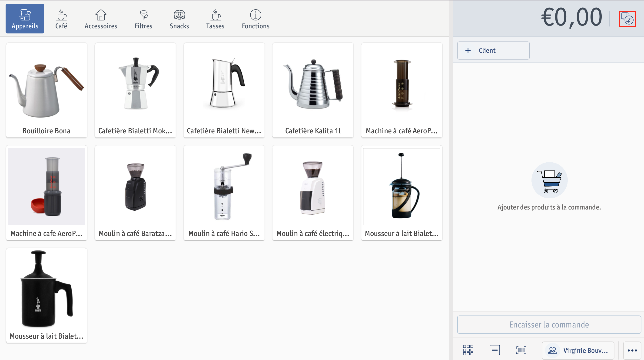Add Cafetière Bialetti New... product
The height and width of the screenshot is (360, 644).
point(224,90)
